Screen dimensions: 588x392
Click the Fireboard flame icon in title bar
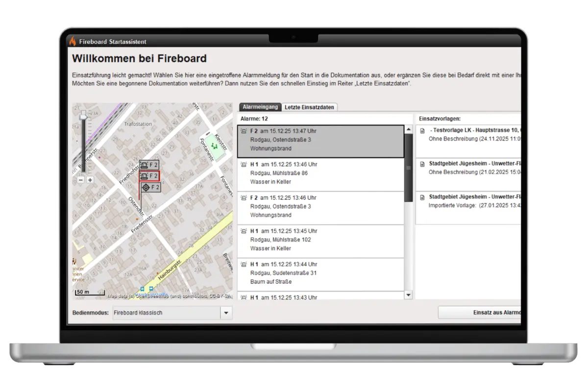(73, 41)
